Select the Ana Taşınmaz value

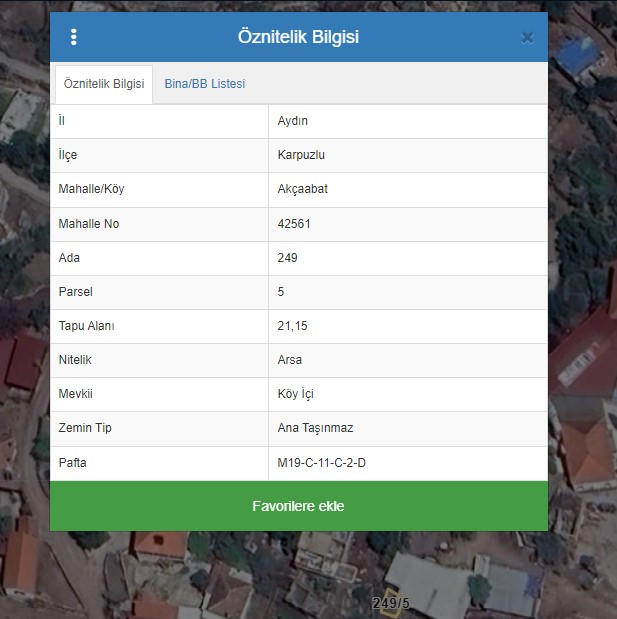[x=315, y=428]
